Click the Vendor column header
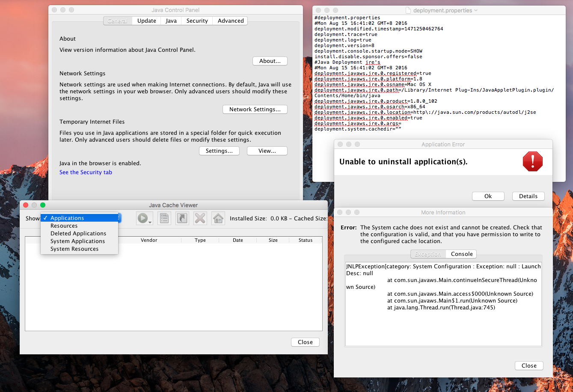 coord(149,241)
